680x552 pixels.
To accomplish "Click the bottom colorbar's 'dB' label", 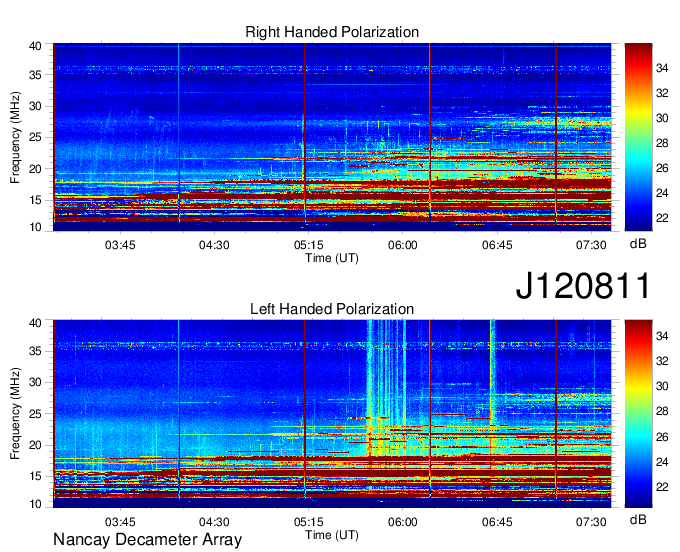I will pos(638,520).
